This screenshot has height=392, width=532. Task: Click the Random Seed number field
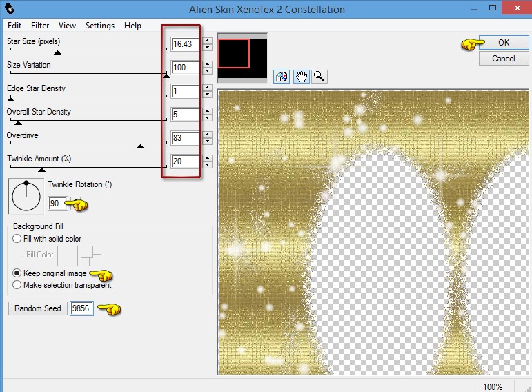point(81,308)
